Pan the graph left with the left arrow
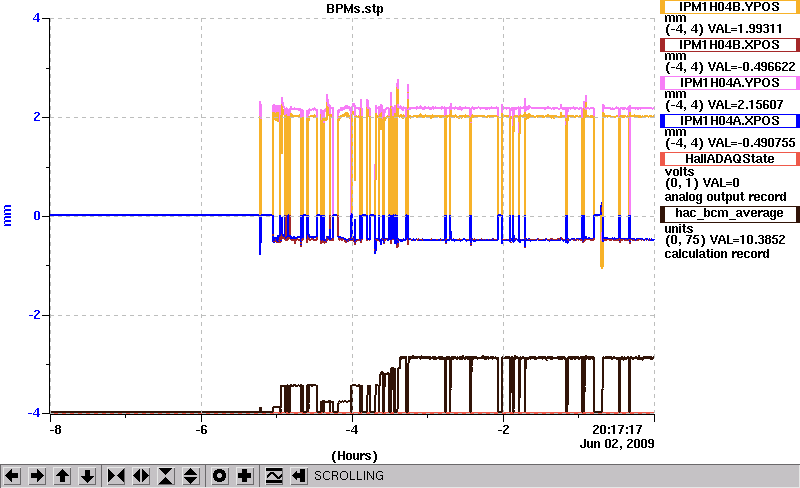Screen dimensions: 800x488 [x=12, y=476]
